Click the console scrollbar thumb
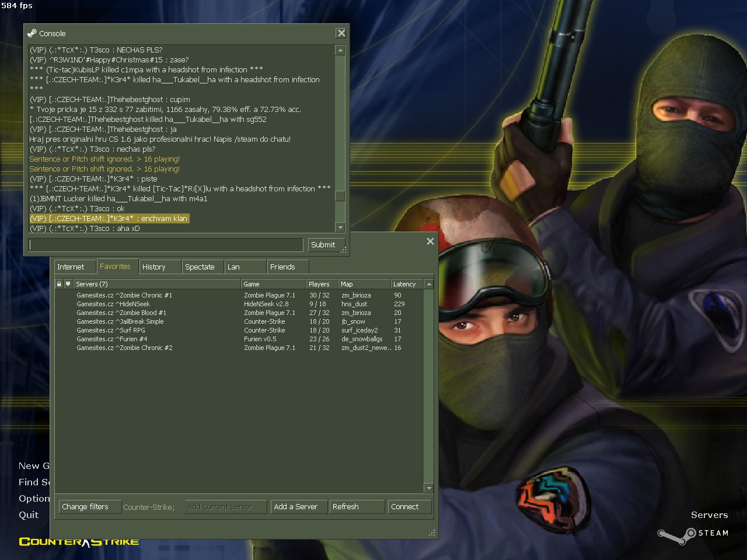747x560 pixels. [x=340, y=195]
